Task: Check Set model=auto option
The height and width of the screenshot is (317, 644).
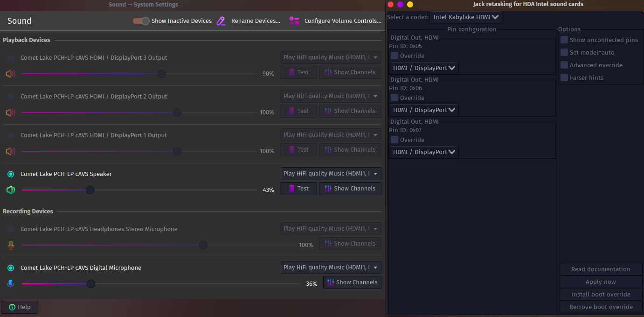Action: point(564,52)
